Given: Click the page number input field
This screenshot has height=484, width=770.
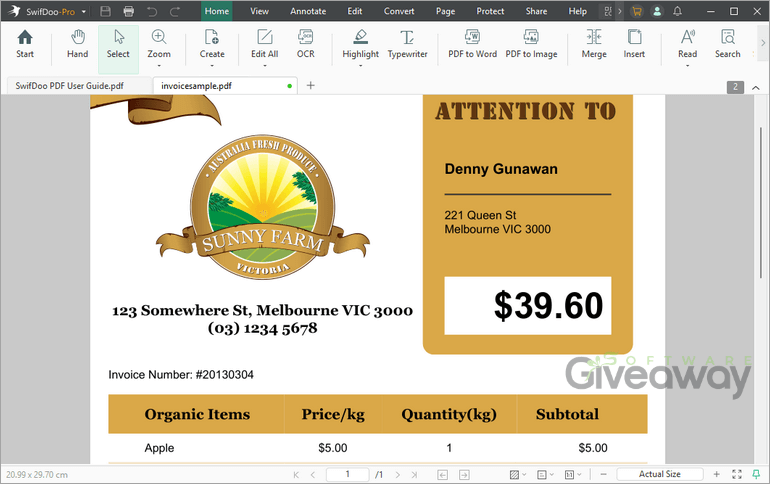Looking at the screenshot, I should point(348,475).
